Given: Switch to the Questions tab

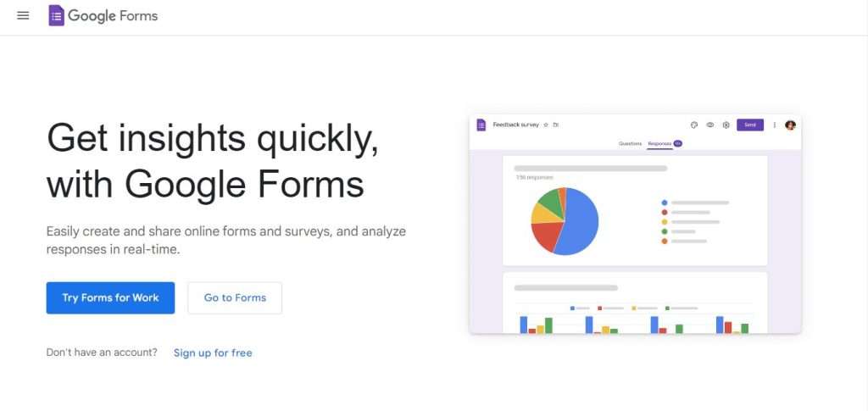Looking at the screenshot, I should pos(630,143).
